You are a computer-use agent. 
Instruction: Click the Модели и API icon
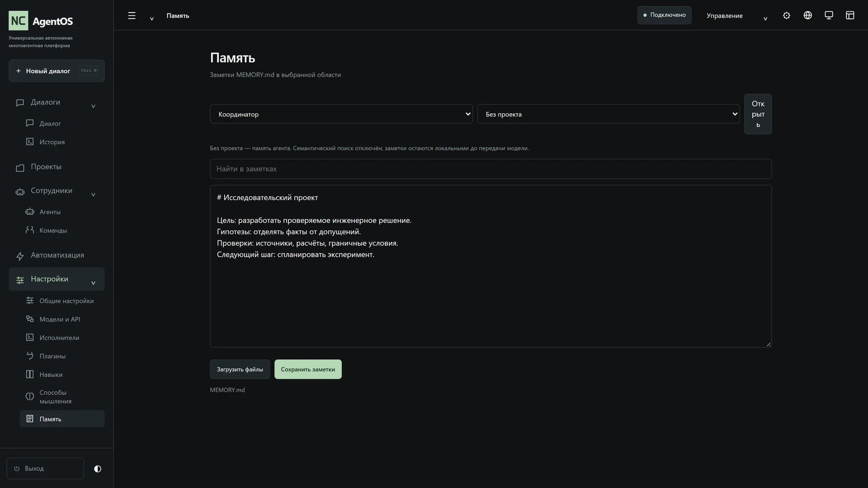[30, 319]
